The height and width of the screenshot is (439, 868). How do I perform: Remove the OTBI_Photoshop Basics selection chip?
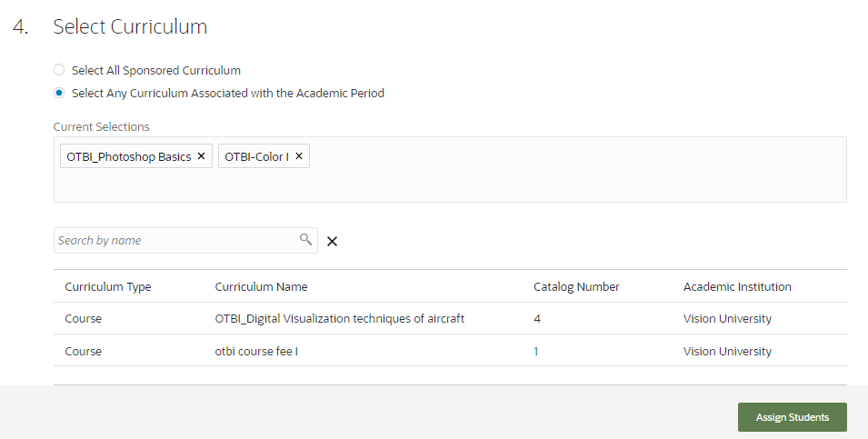pos(202,156)
